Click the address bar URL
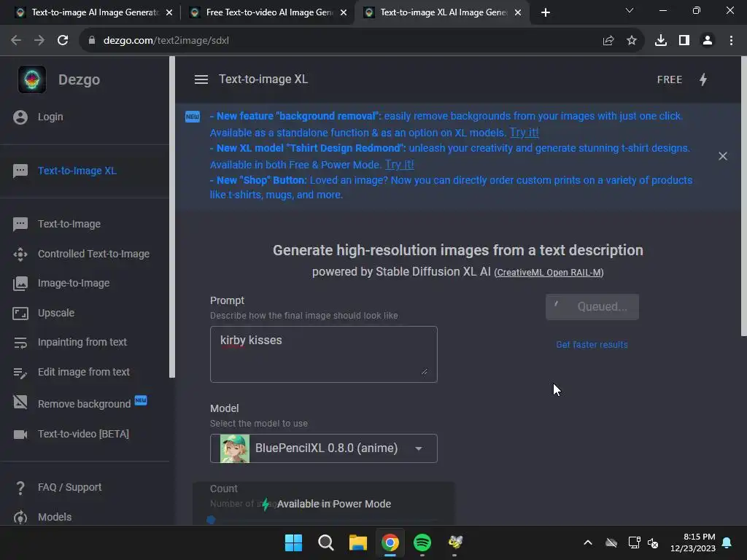 click(166, 41)
